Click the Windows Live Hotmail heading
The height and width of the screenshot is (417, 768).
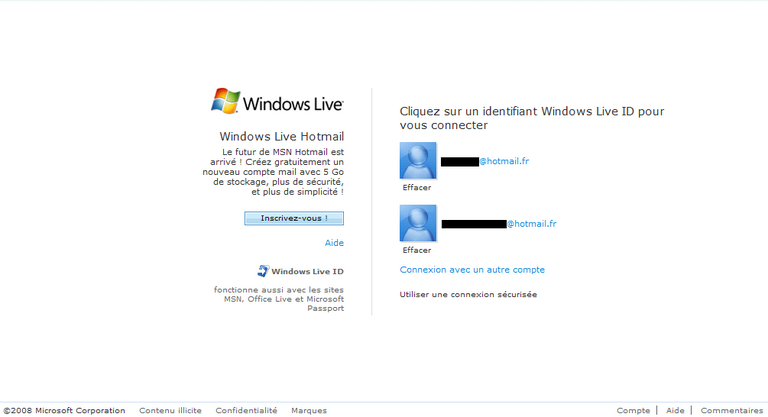(x=282, y=136)
